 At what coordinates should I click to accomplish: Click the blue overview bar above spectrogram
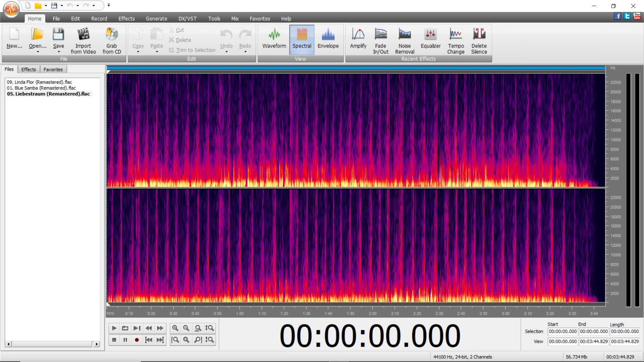[x=356, y=68]
